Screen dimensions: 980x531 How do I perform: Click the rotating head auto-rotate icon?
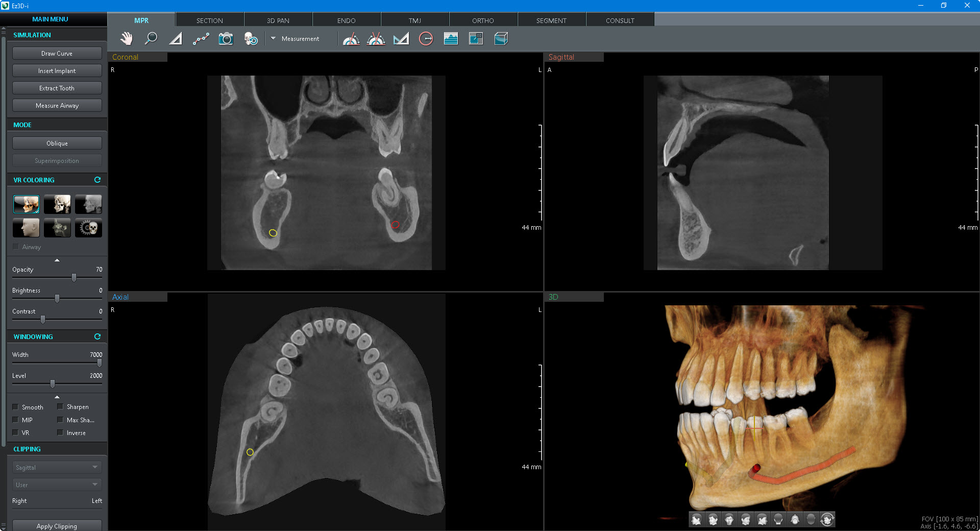827,520
